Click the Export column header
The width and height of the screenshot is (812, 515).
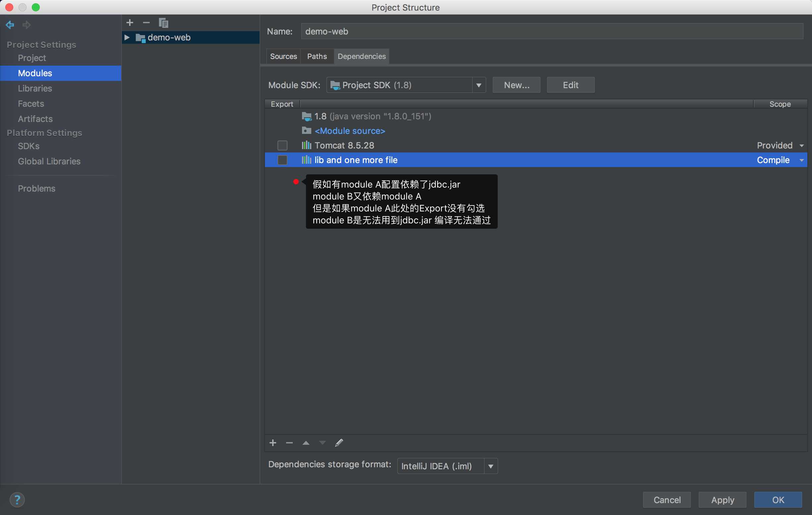pyautogui.click(x=282, y=104)
